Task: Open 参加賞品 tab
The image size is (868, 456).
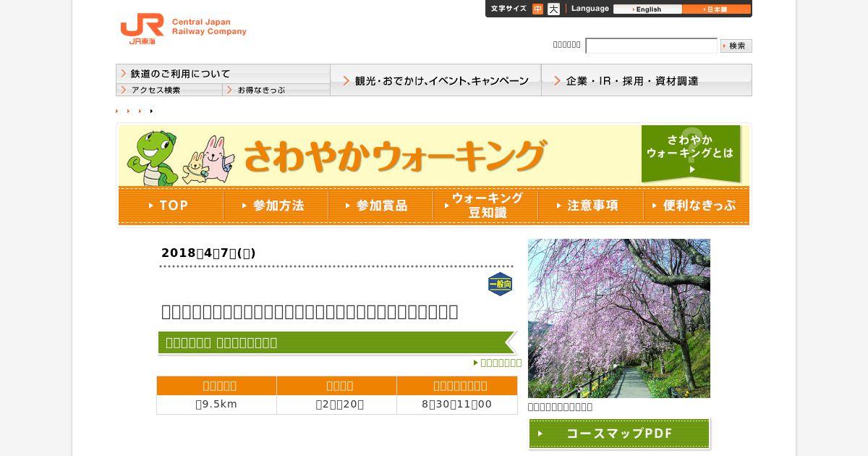Action: [380, 206]
